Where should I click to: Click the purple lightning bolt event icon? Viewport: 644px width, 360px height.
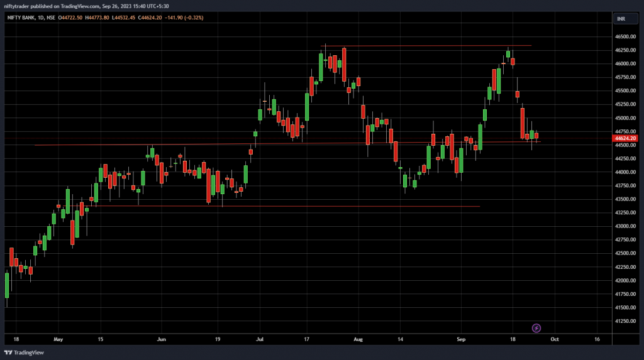536,328
